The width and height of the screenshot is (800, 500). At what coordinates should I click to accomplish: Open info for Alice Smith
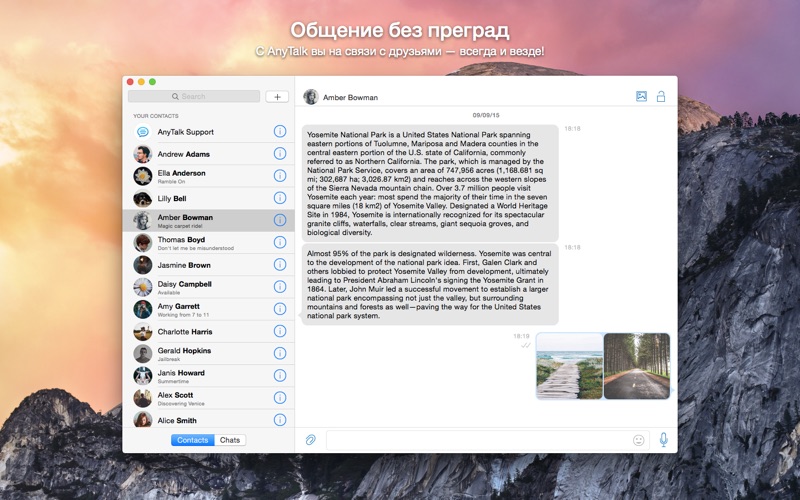point(280,419)
